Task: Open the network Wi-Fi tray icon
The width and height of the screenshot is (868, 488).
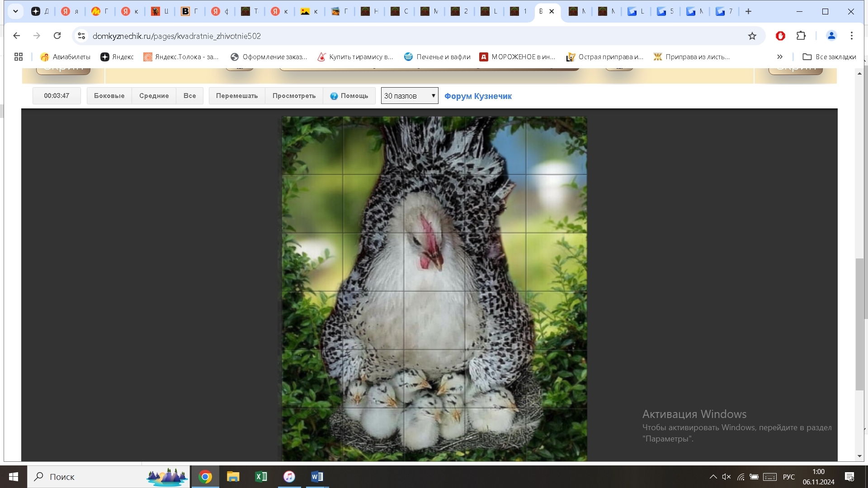Action: coord(741,477)
